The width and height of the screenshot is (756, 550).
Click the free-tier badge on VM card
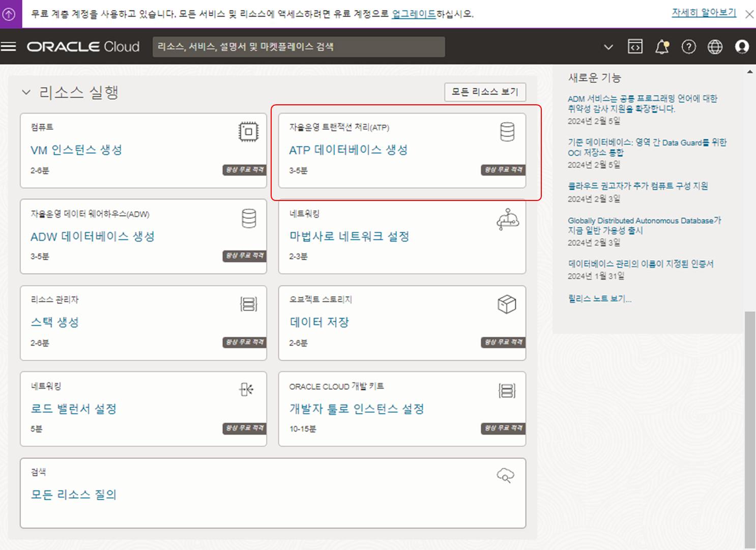(x=244, y=170)
